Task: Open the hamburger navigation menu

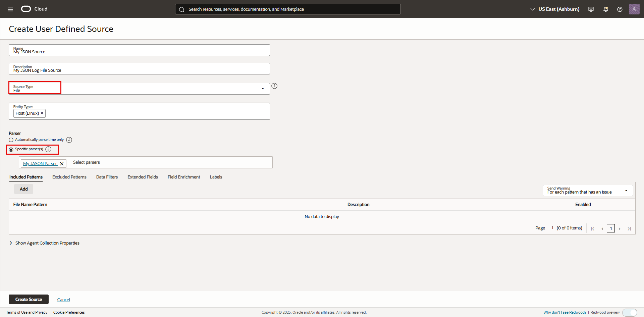Action: pyautogui.click(x=10, y=9)
